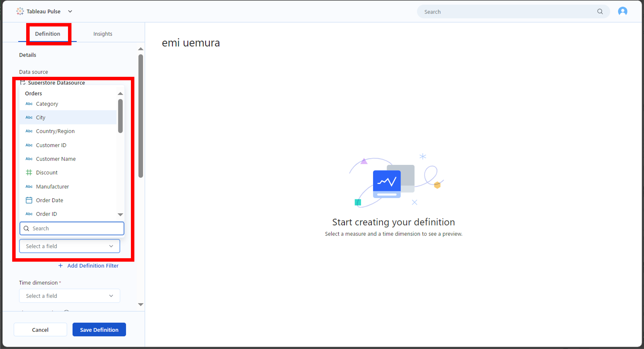Image resolution: width=644 pixels, height=349 pixels.
Task: Open the measure Select a field dropdown
Action: pos(70,246)
